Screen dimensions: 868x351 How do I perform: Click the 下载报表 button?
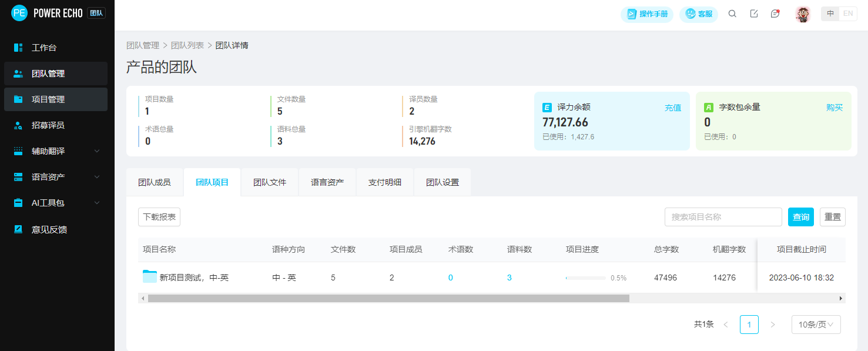(159, 217)
